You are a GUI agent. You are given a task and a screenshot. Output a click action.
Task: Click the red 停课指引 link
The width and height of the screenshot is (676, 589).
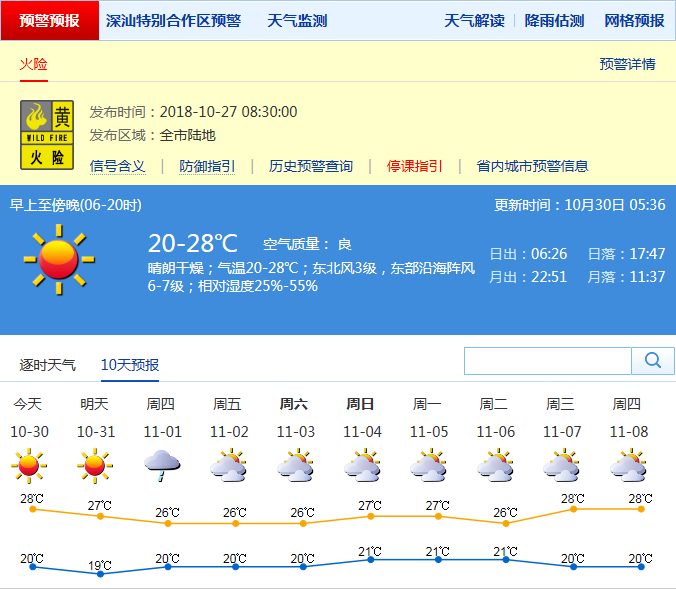[415, 166]
